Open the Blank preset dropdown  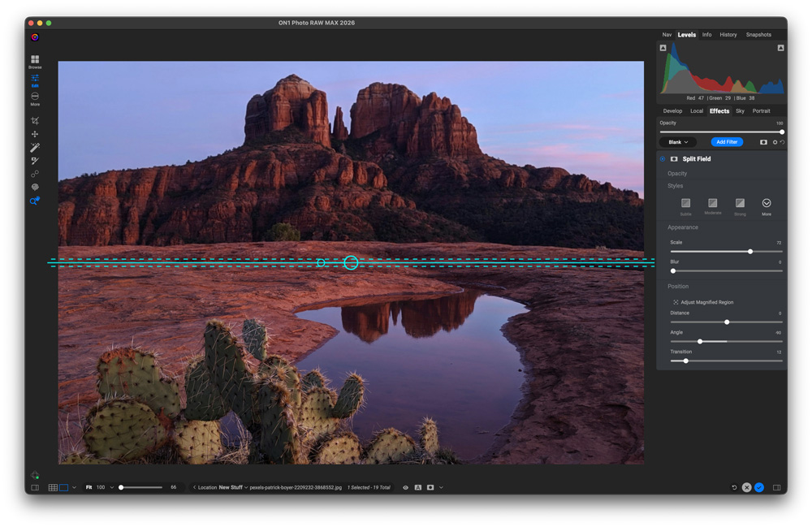pyautogui.click(x=678, y=142)
